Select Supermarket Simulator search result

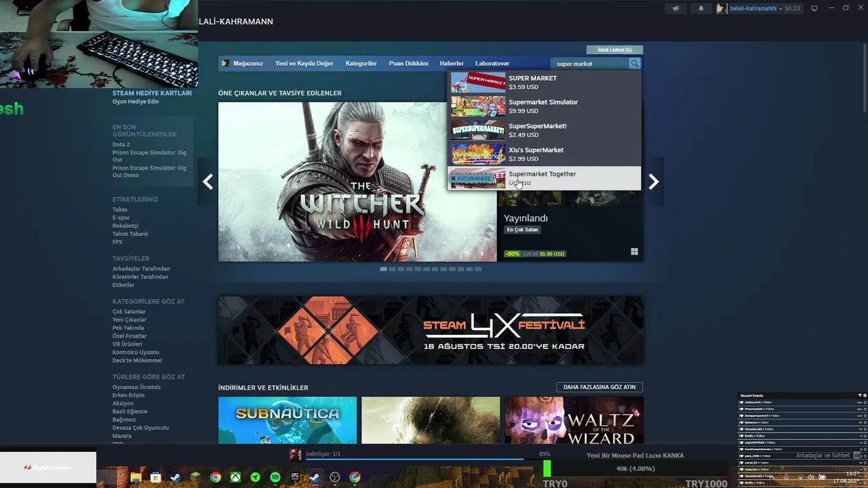(x=544, y=106)
